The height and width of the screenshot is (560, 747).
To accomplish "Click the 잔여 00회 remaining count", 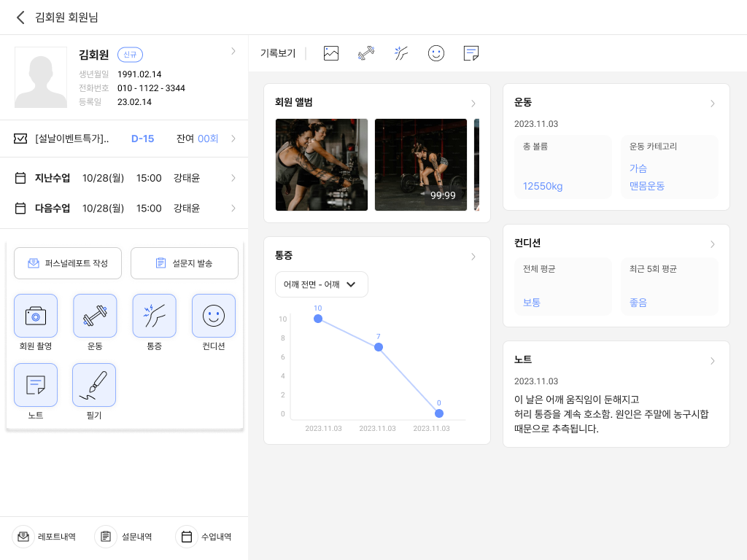I will pos(197,139).
